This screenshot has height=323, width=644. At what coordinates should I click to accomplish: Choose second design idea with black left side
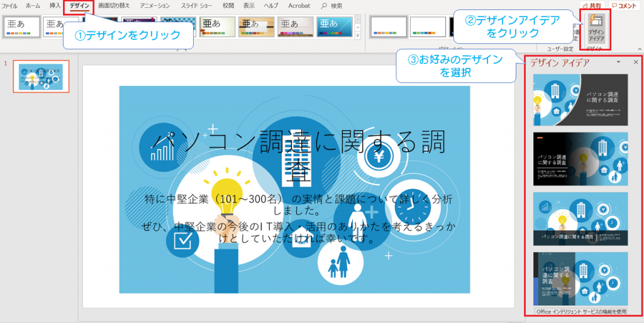[580, 159]
